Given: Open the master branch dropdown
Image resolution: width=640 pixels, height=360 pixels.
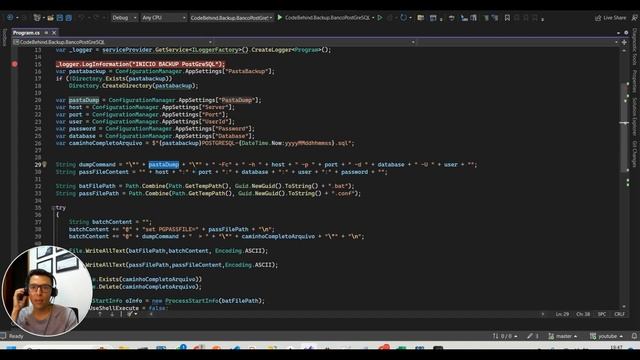Looking at the screenshot, I should point(563,336).
